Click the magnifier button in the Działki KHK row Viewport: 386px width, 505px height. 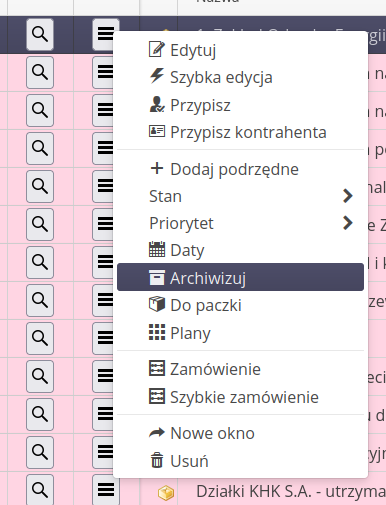(40, 489)
